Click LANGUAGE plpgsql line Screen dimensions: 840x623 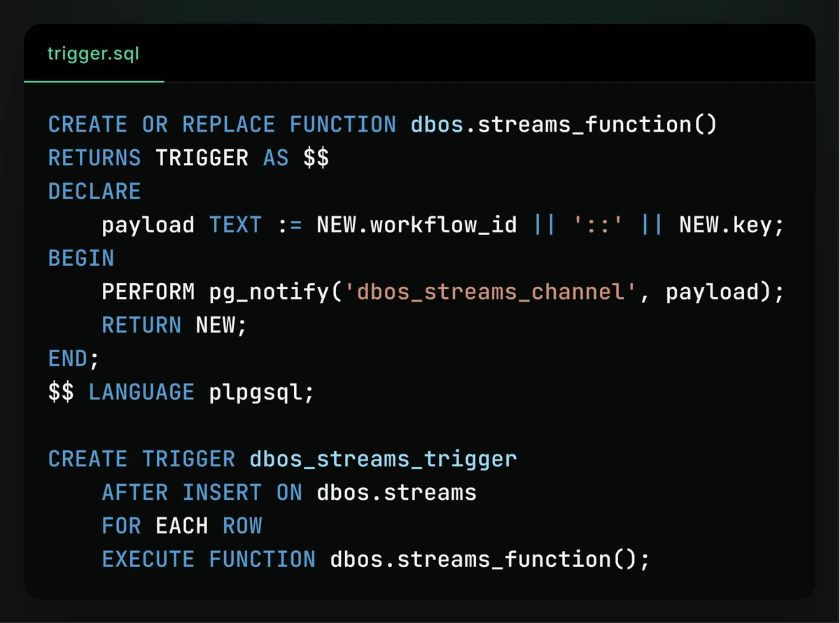[181, 392]
